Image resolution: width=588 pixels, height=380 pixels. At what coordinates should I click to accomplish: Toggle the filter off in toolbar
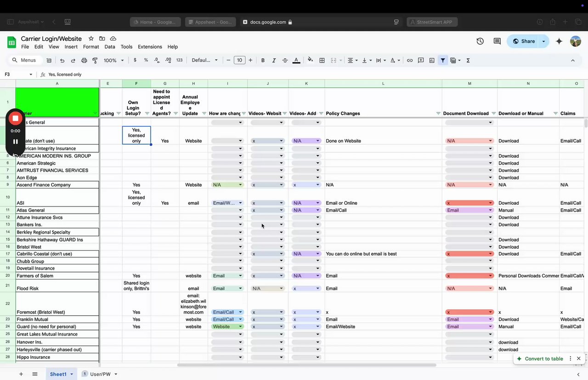[x=443, y=60]
